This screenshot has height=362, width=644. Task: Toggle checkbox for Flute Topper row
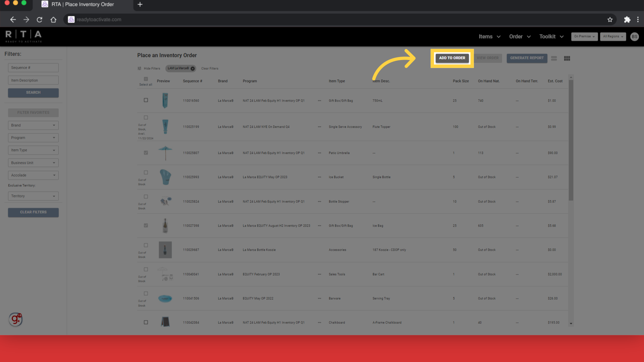point(146,118)
